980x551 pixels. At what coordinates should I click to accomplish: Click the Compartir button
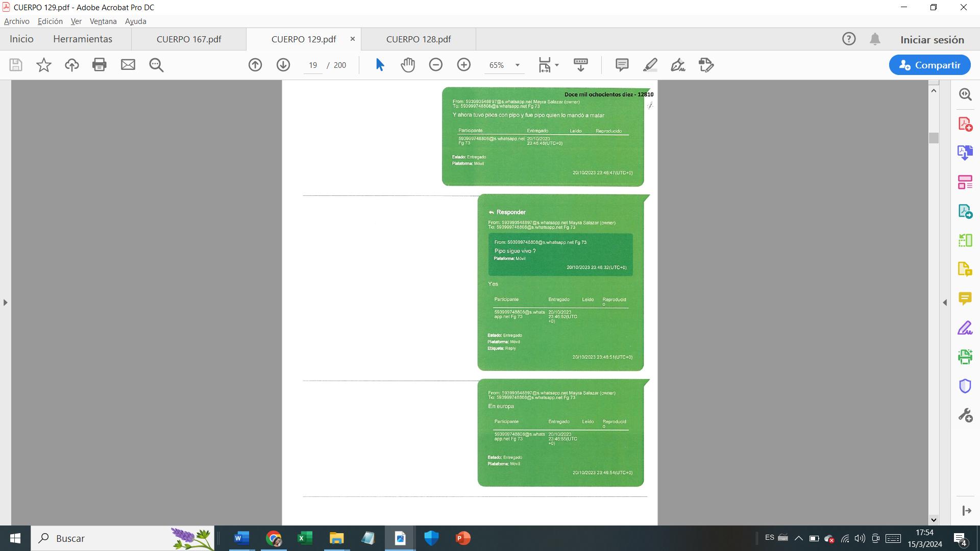tap(929, 65)
